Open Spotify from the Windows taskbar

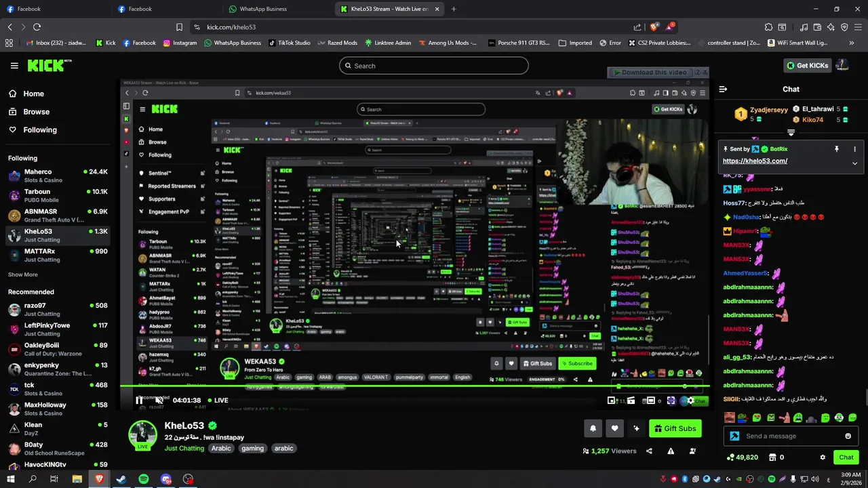[144, 479]
